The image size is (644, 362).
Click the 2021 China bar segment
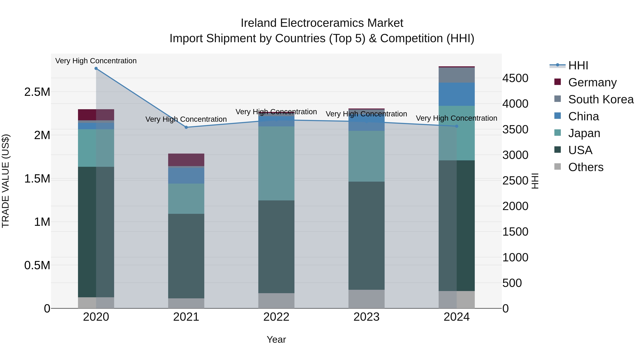[x=186, y=176]
